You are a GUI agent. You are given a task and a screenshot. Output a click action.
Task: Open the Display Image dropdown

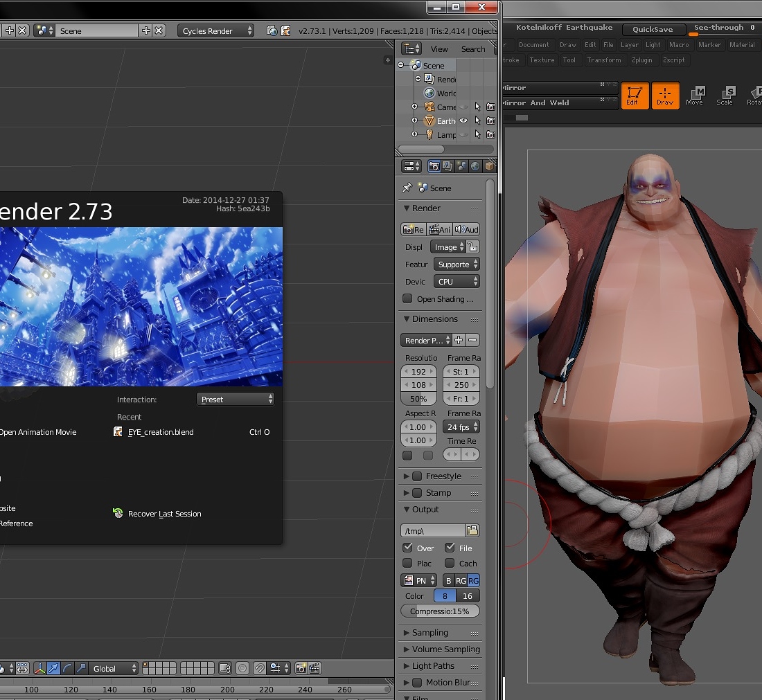[x=448, y=246]
